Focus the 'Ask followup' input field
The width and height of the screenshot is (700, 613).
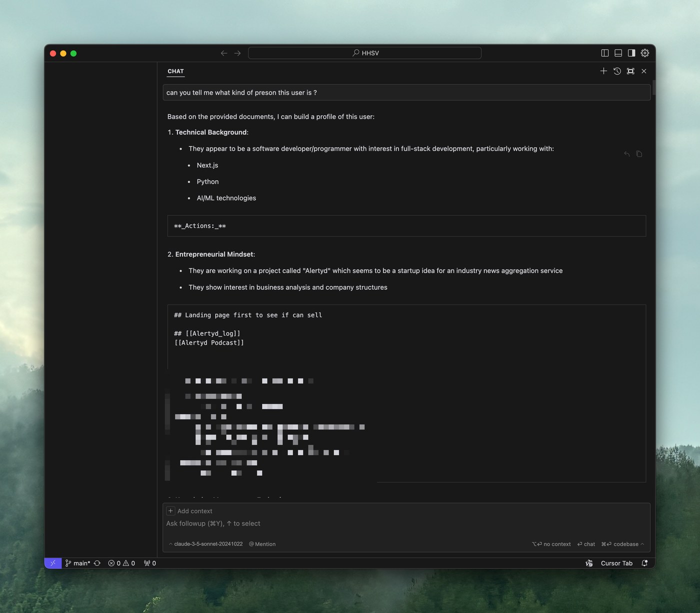[x=406, y=523]
